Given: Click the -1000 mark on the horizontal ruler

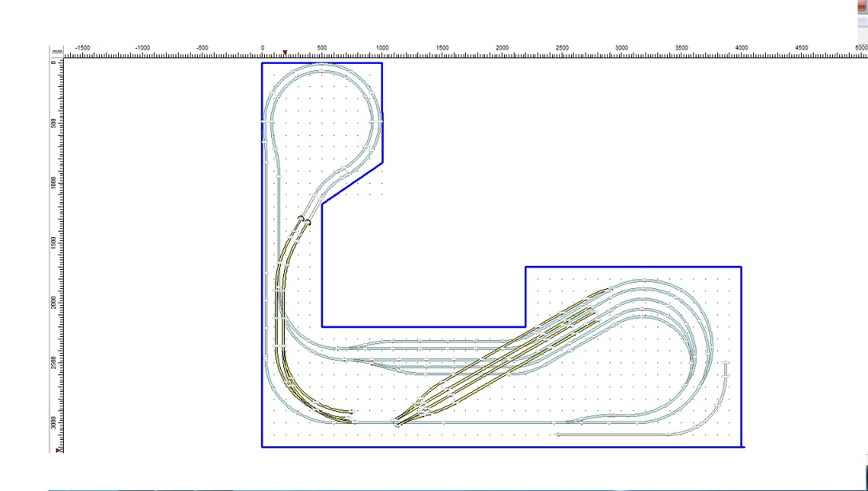Looking at the screenshot, I should tap(142, 49).
